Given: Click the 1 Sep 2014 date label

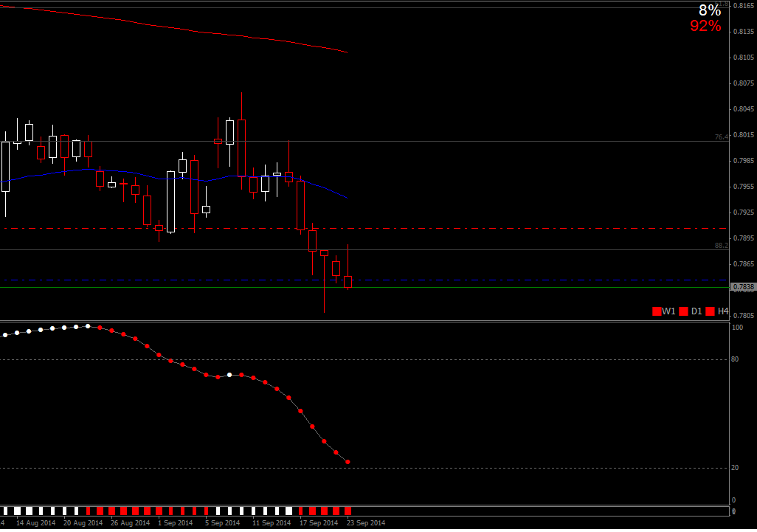Looking at the screenshot, I should pos(176,523).
